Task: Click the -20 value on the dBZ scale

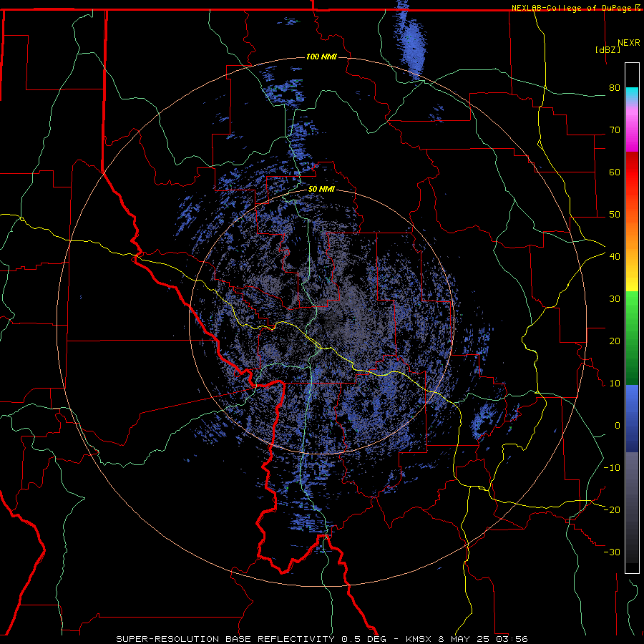Action: (x=612, y=510)
